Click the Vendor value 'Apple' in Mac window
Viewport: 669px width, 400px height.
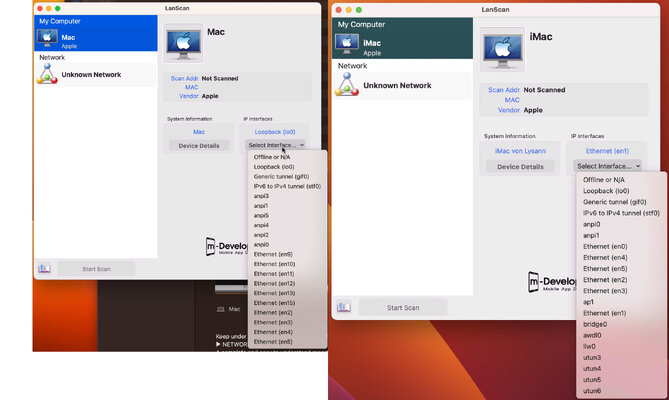coord(210,96)
